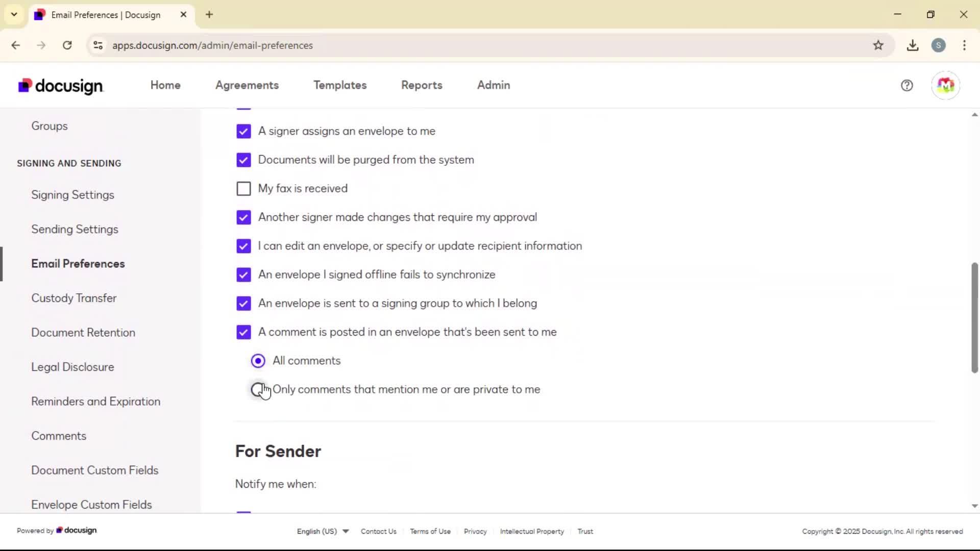The image size is (980, 551).
Task: Click the Terms of Use footer link
Action: click(x=430, y=531)
